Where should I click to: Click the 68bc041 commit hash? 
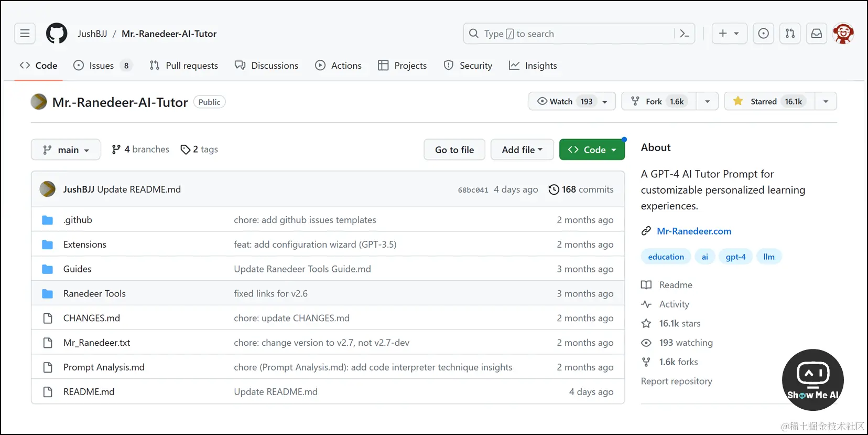coord(473,190)
